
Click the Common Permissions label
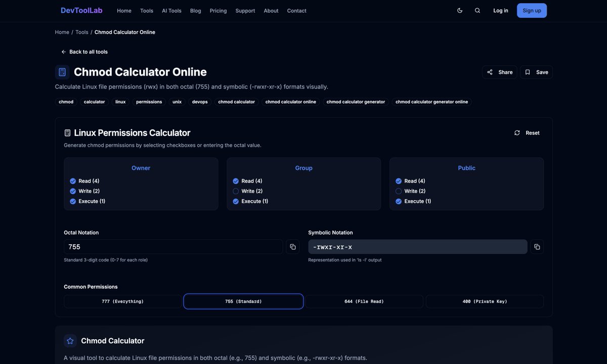point(91,287)
